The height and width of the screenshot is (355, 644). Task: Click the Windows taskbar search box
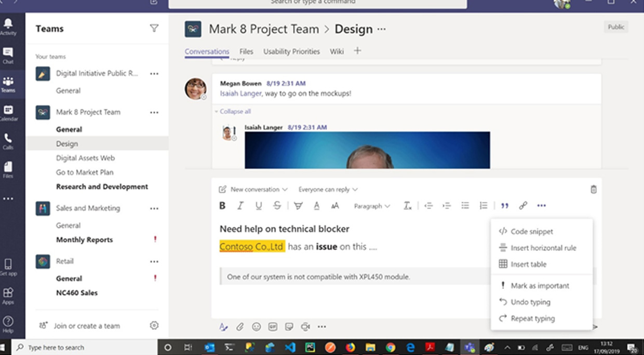pos(86,347)
